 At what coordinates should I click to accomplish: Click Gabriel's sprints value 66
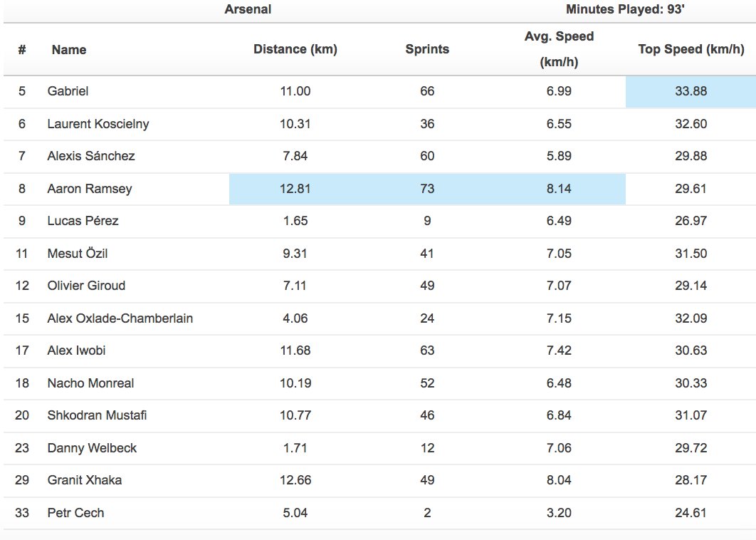point(427,91)
